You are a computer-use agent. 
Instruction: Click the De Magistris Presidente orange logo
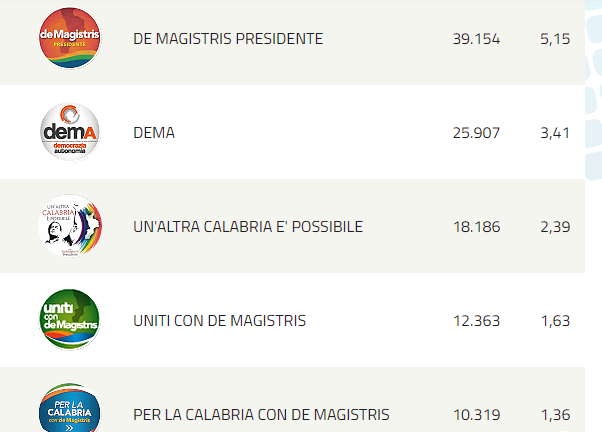pos(69,38)
